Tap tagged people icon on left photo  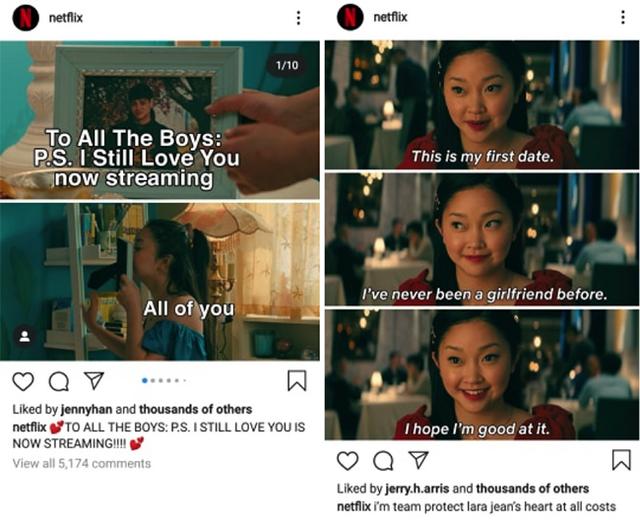click(x=24, y=336)
